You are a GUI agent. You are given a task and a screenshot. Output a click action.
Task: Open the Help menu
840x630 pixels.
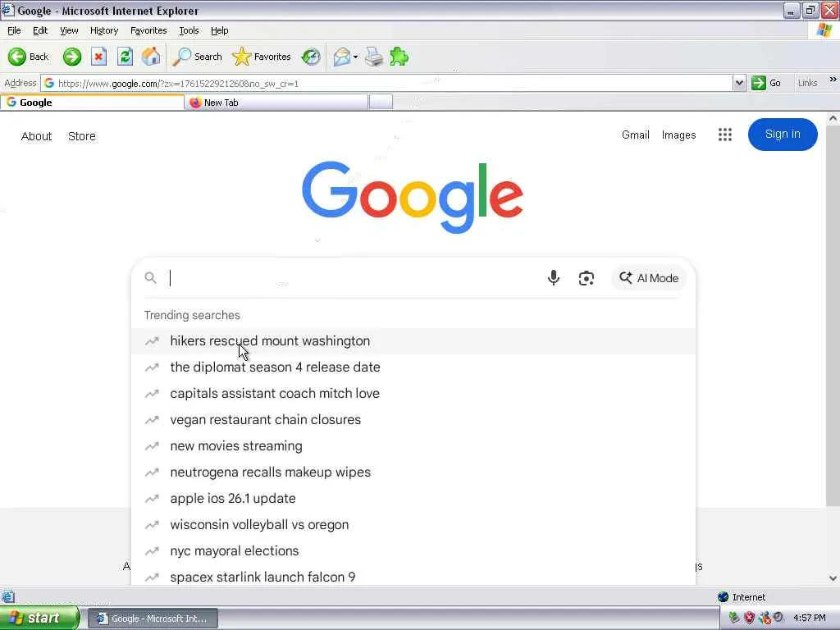pyautogui.click(x=219, y=30)
